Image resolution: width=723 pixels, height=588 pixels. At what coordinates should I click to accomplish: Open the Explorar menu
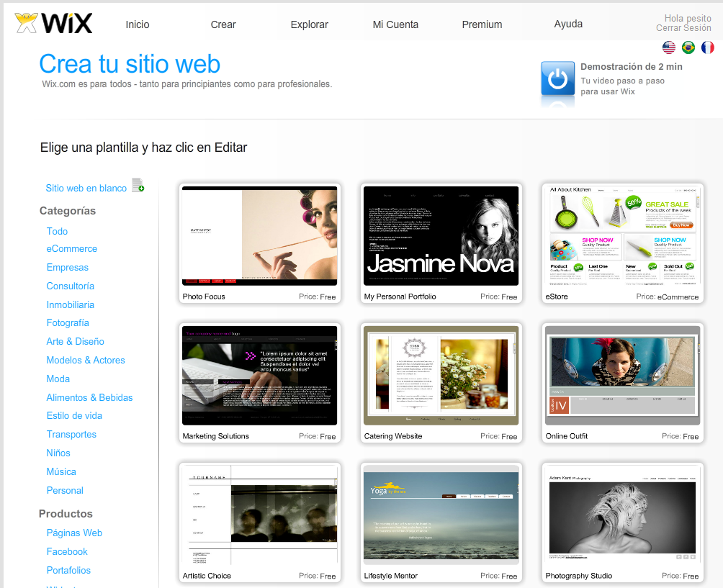pyautogui.click(x=309, y=24)
